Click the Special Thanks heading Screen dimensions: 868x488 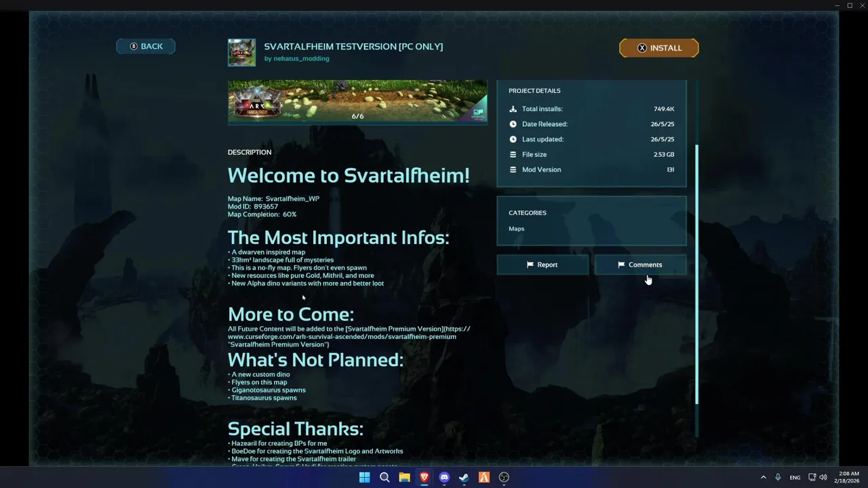pyautogui.click(x=296, y=429)
